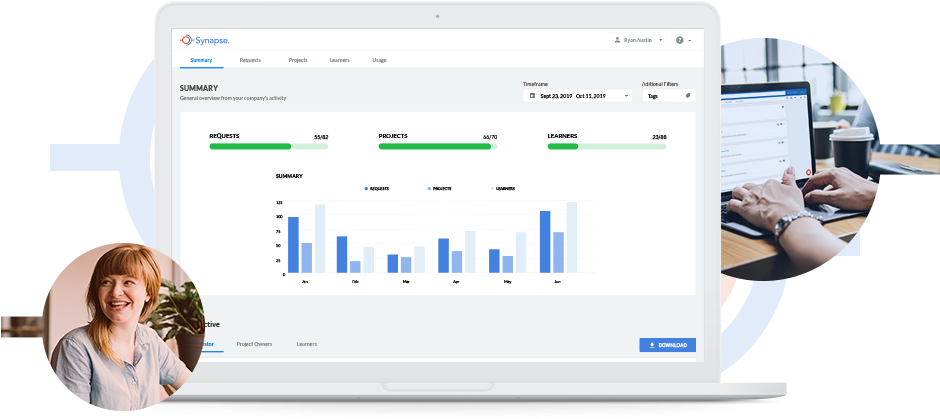Open the Project Owners tab
The width and height of the screenshot is (940, 419).
coord(254,344)
